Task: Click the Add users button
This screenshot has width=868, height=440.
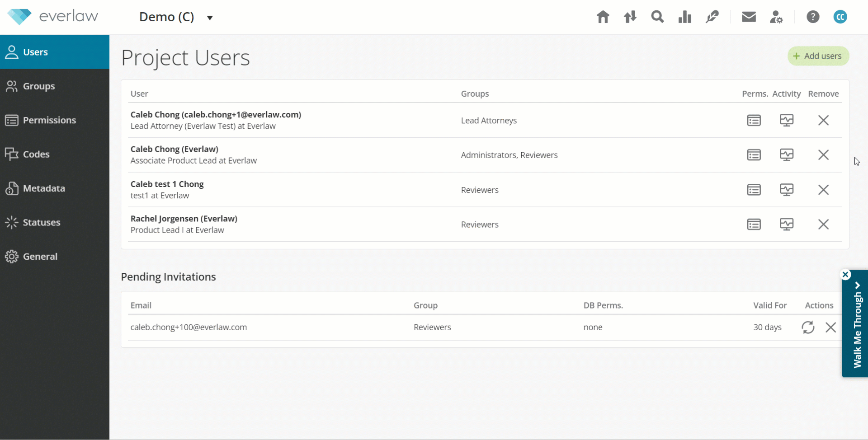Action: [818, 56]
